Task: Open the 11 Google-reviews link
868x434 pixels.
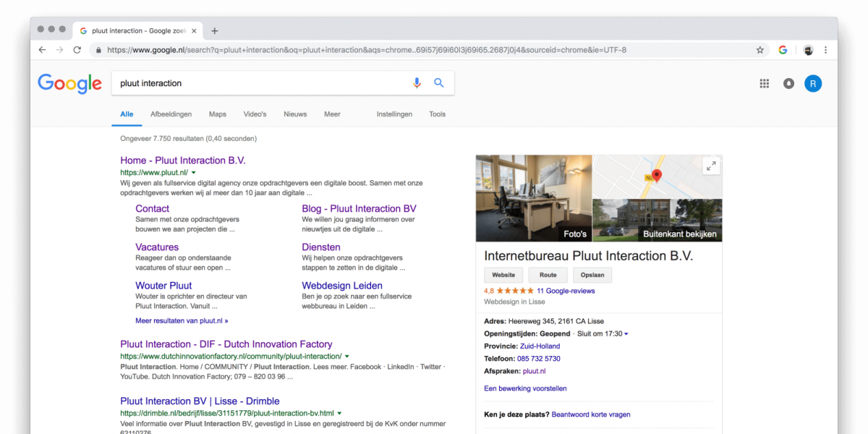Action: [x=566, y=291]
